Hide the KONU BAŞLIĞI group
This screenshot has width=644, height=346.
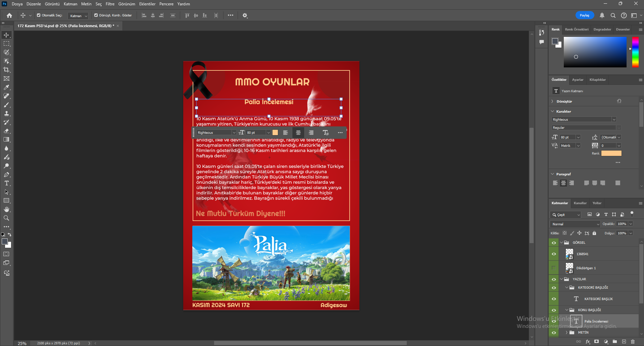(x=554, y=310)
